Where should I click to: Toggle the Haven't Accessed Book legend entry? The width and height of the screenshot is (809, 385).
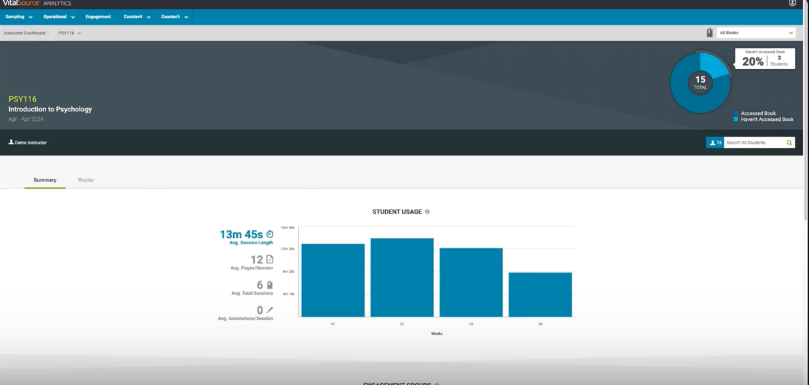coord(764,119)
